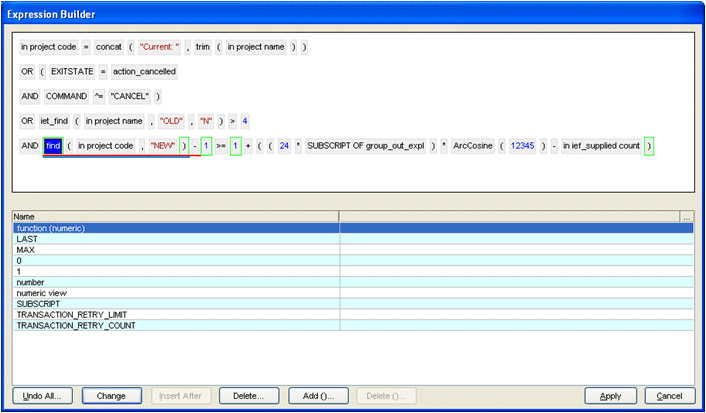Select LAST in the name list
The width and height of the screenshot is (706, 413).
pos(27,239)
